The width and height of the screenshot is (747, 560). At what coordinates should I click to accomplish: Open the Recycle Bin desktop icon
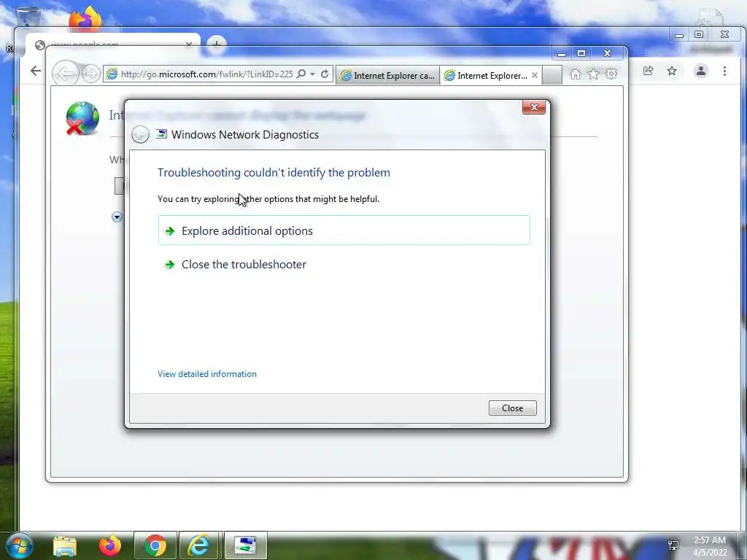point(28,17)
